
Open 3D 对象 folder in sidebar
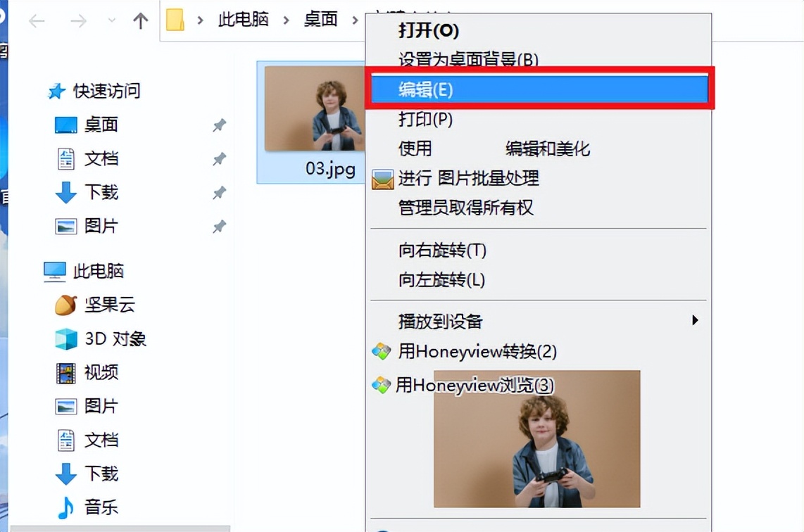pos(115,338)
